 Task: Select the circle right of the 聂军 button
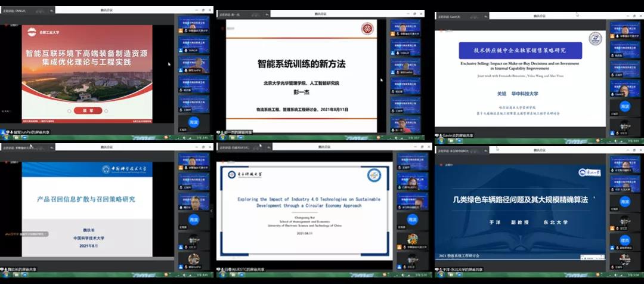point(106,111)
